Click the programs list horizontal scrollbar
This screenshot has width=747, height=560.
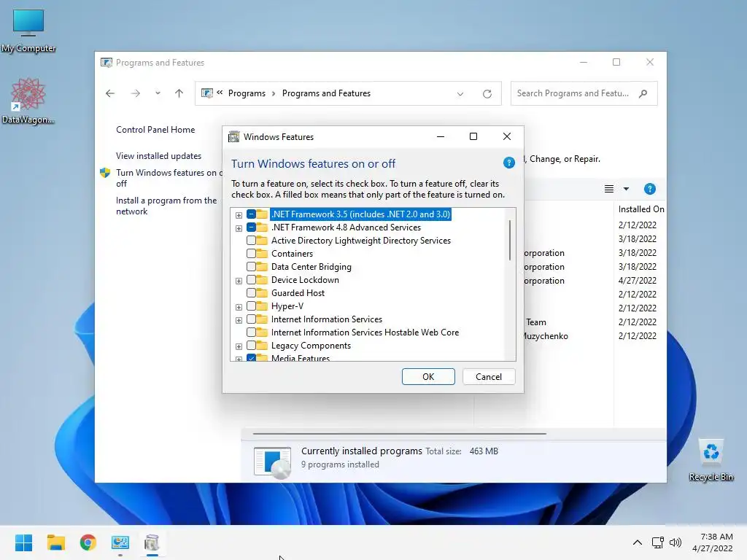(399, 434)
